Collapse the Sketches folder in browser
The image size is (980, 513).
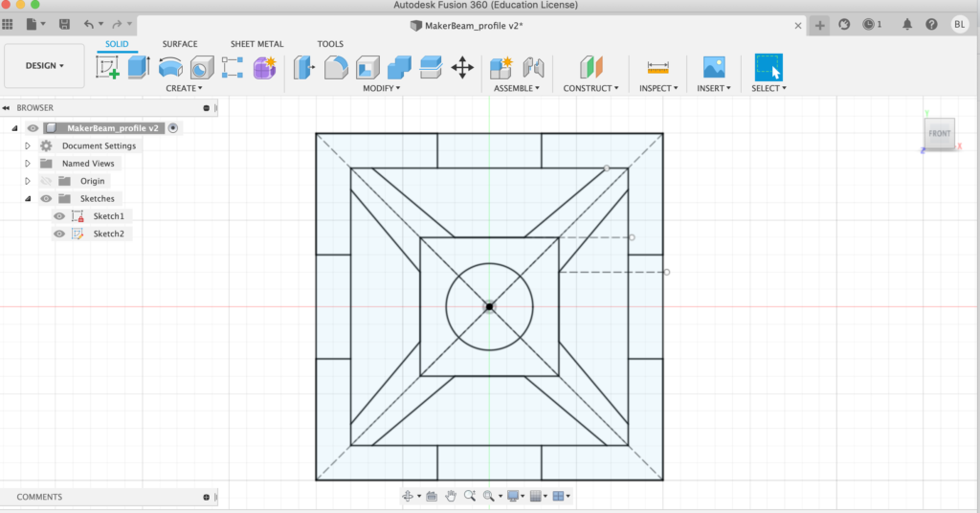[28, 199]
